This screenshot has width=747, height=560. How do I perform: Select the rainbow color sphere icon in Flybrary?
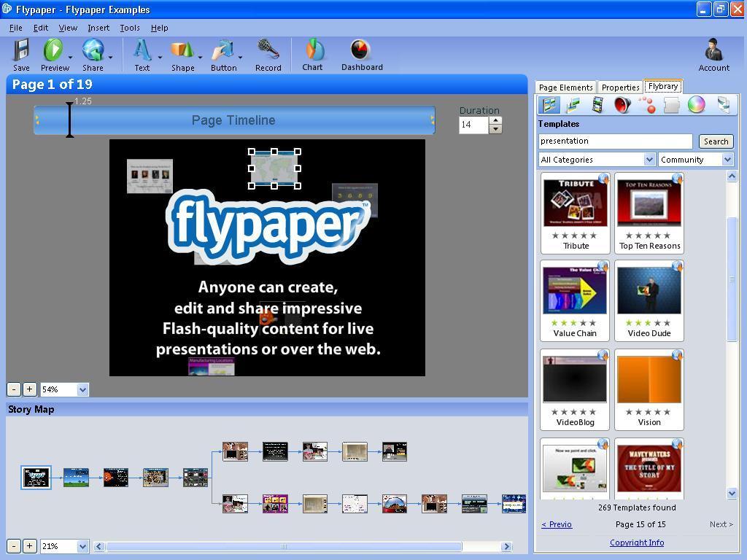point(696,105)
